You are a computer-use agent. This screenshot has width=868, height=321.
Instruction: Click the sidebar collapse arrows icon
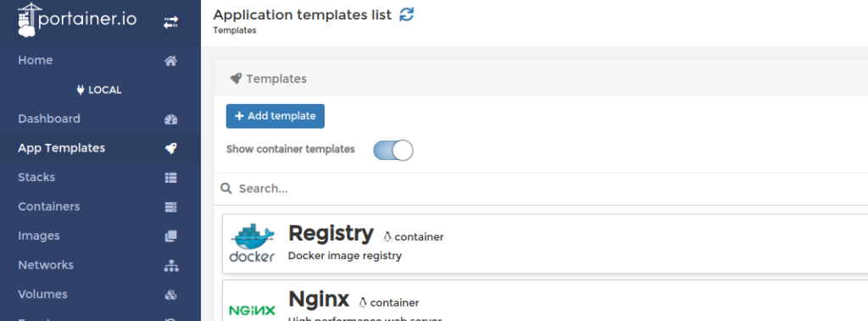tap(170, 22)
